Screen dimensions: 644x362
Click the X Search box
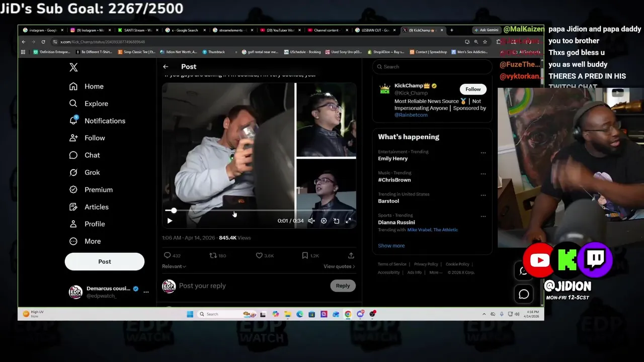point(432,66)
